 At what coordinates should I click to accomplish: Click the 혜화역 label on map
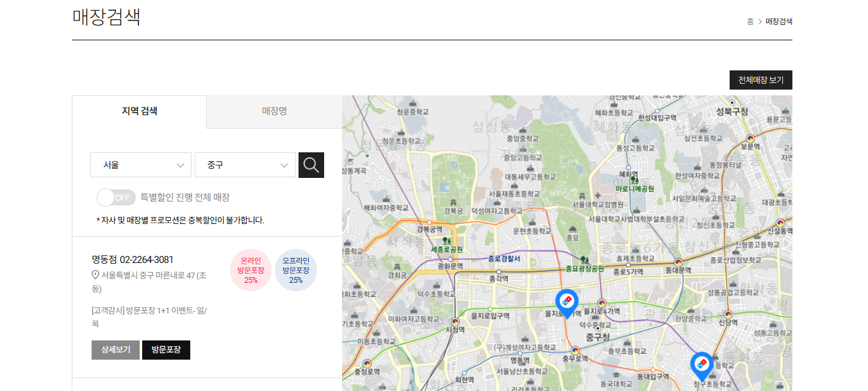(x=628, y=173)
